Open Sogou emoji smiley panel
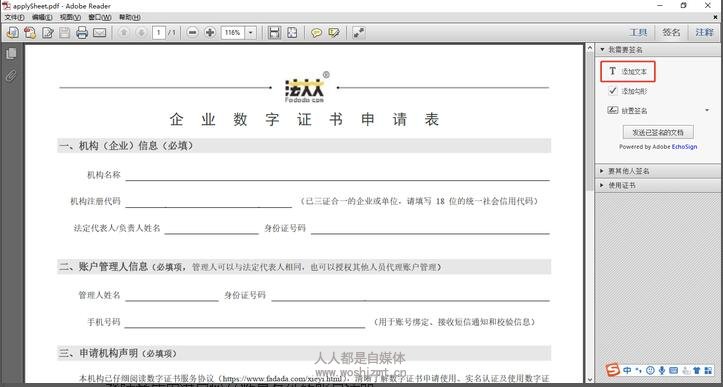Screen dimensions: 723x387 [x=650, y=370]
